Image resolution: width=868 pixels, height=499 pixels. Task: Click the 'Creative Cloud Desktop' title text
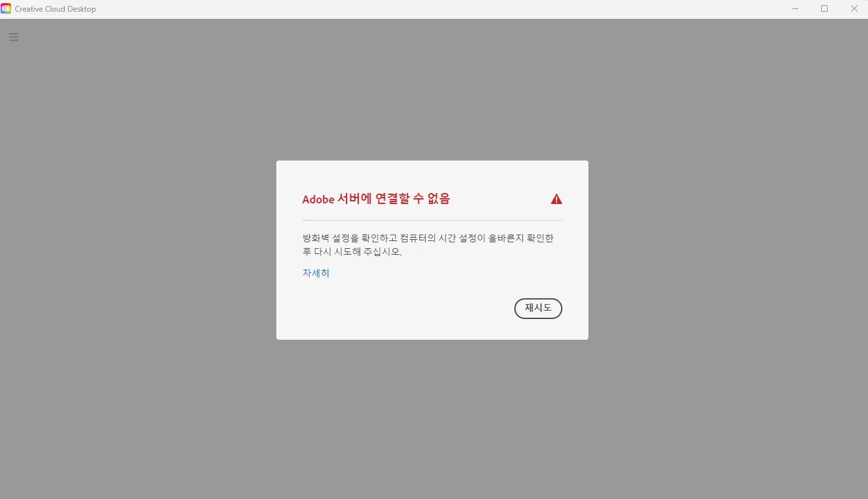(x=55, y=9)
